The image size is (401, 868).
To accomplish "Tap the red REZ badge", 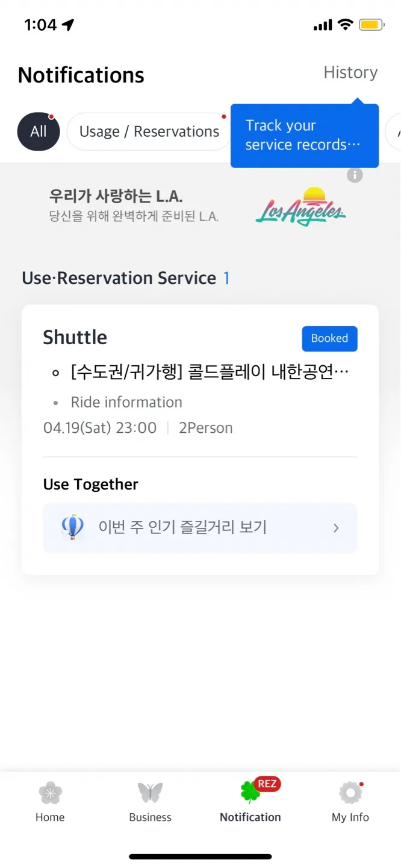I will (x=267, y=784).
